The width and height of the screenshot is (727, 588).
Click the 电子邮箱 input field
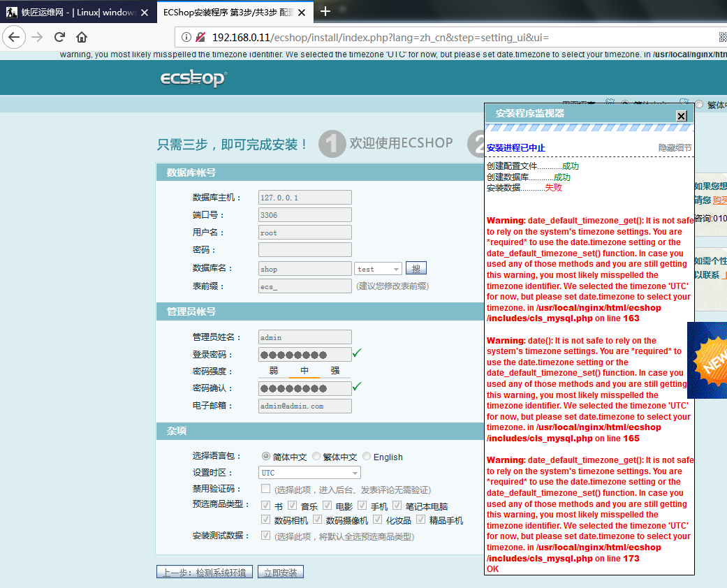point(305,406)
